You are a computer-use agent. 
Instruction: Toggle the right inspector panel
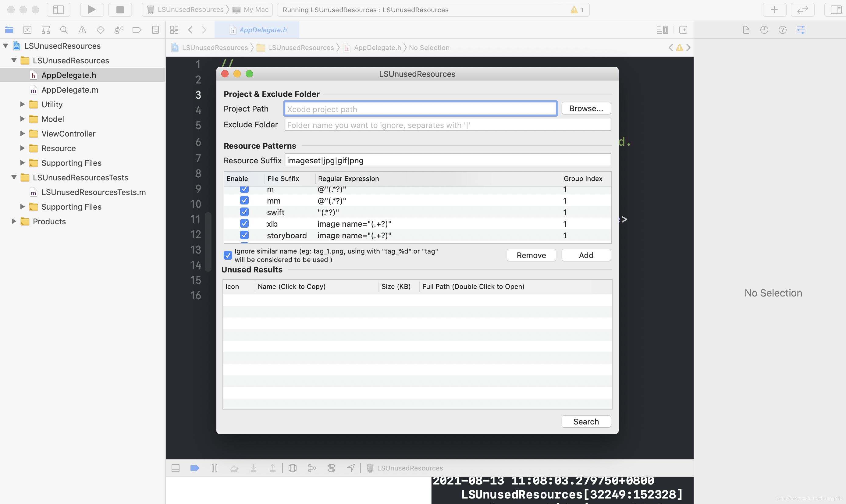835,9
